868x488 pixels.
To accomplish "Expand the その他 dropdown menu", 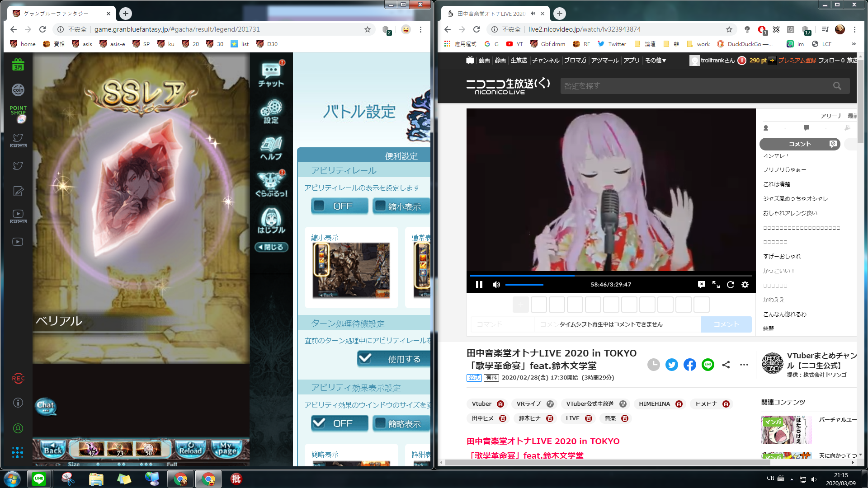I will (656, 60).
